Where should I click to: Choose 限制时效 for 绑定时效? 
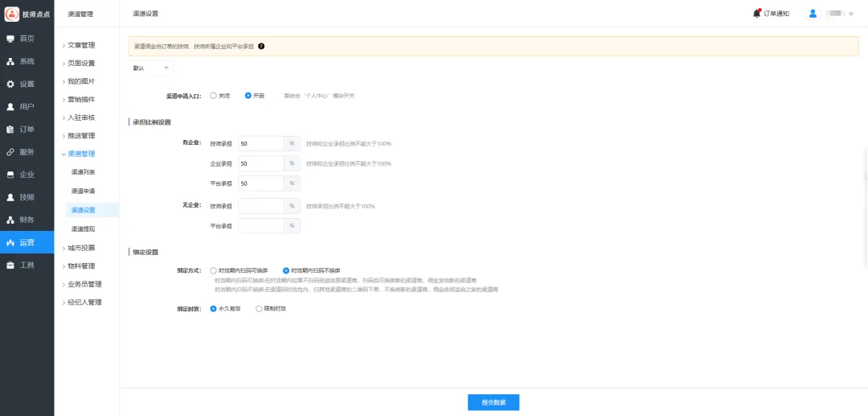pyautogui.click(x=258, y=308)
